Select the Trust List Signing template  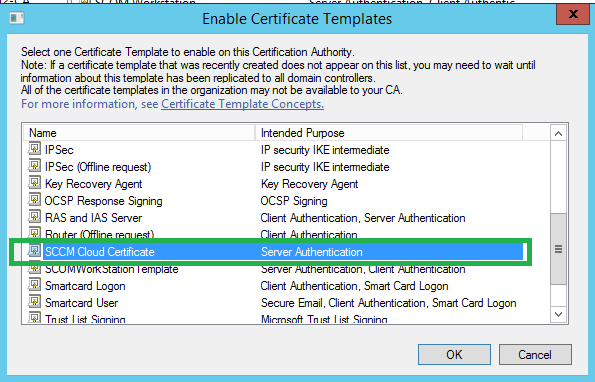273,319
